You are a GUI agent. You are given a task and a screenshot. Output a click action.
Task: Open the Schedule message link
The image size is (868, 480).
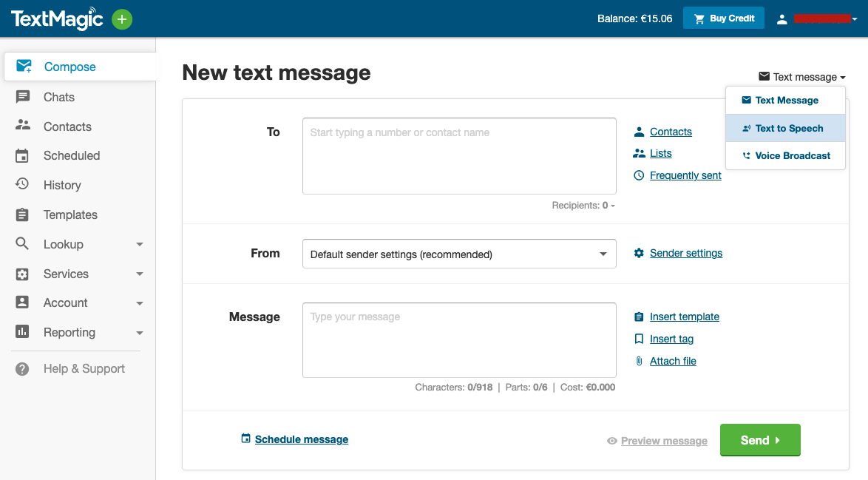pos(301,439)
